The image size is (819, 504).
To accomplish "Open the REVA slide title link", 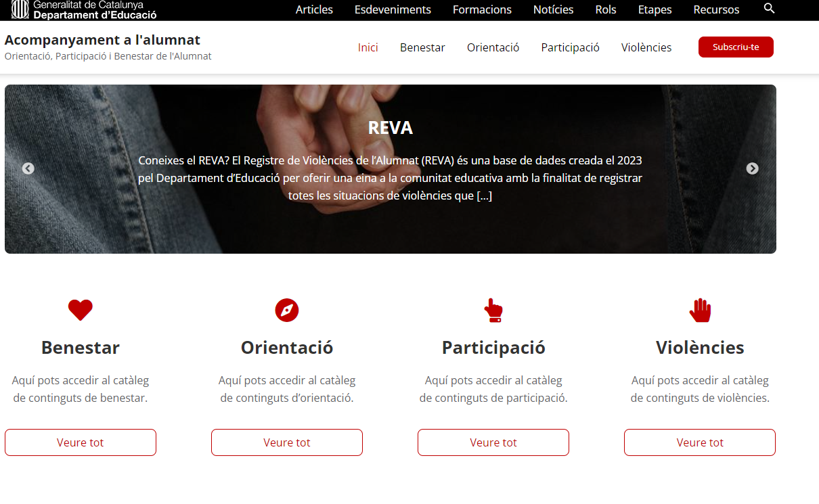I will [x=391, y=127].
